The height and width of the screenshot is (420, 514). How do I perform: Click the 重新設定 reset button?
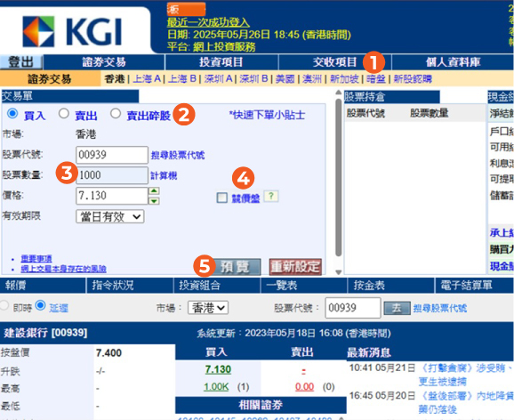point(295,267)
